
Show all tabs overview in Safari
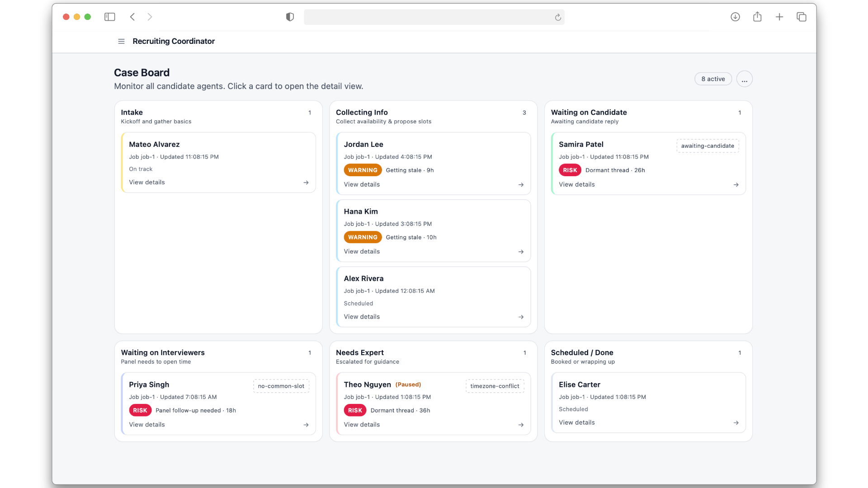coord(801,17)
